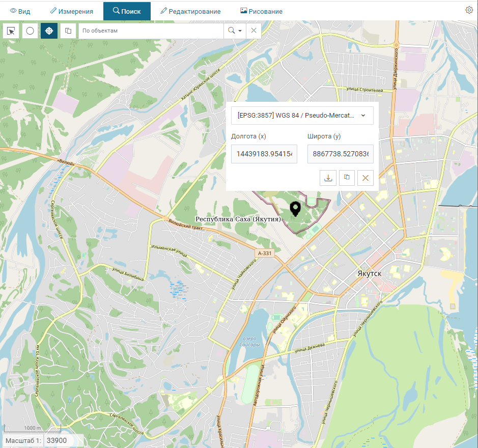The image size is (478, 448).
Task: Open the magnifier search options dropdown
Action: pos(235,31)
